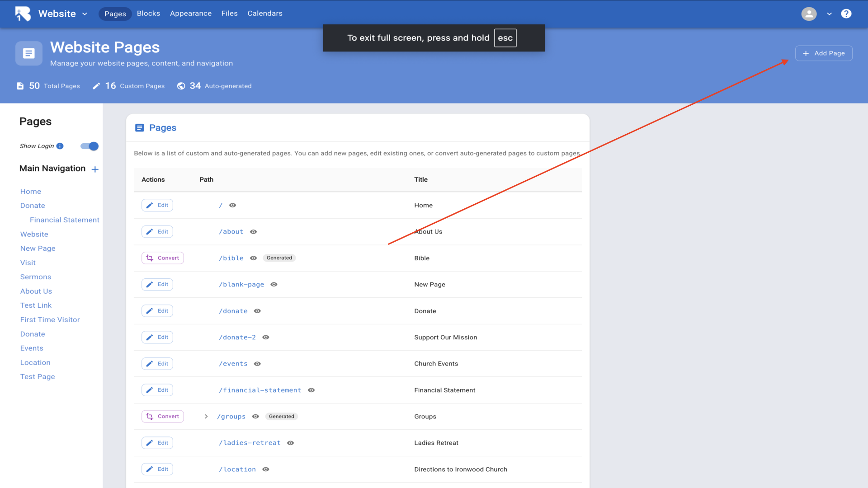Open the Calendars tab

[x=264, y=14]
